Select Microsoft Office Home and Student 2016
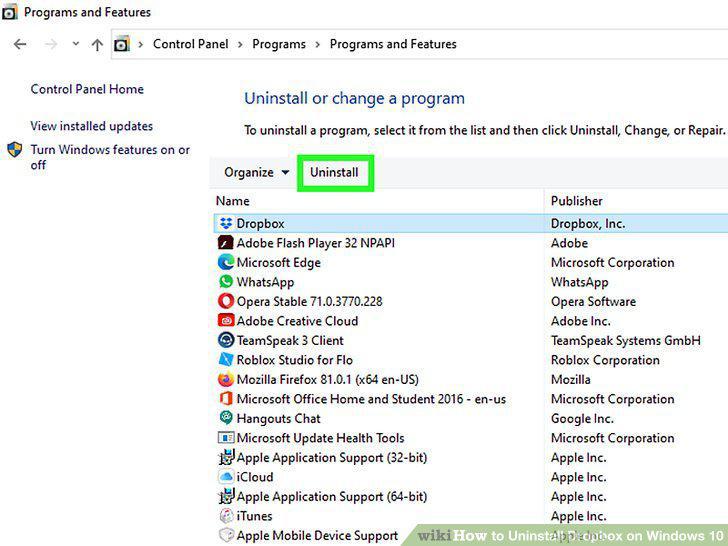The height and width of the screenshot is (546, 728). coord(371,399)
